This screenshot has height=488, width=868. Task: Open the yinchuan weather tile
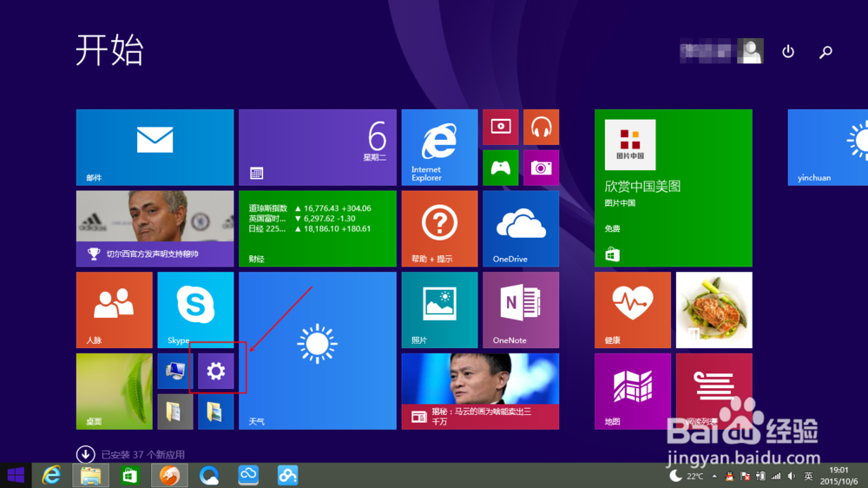click(x=828, y=148)
